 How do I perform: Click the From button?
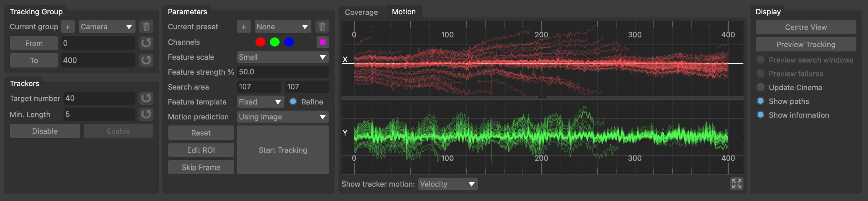34,43
